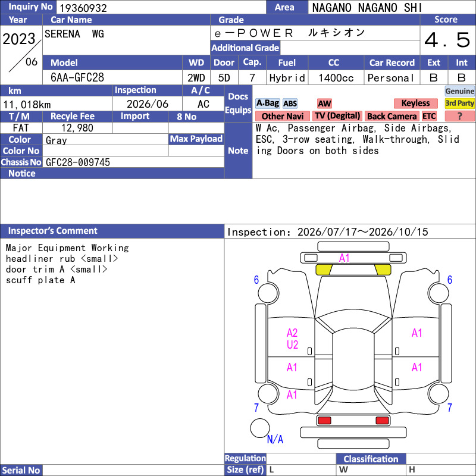Click the red question mark badge
This screenshot has width=476, height=476.
click(459, 116)
